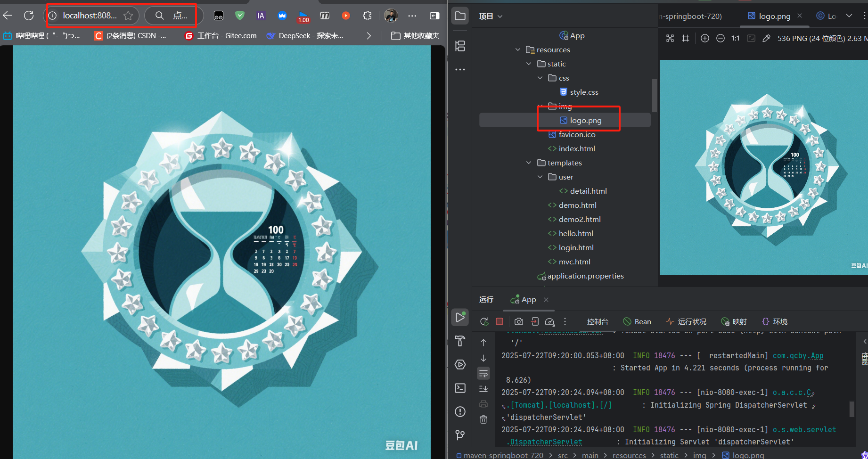Switch to the 运行状况 tab
The image size is (868, 459).
686,321
